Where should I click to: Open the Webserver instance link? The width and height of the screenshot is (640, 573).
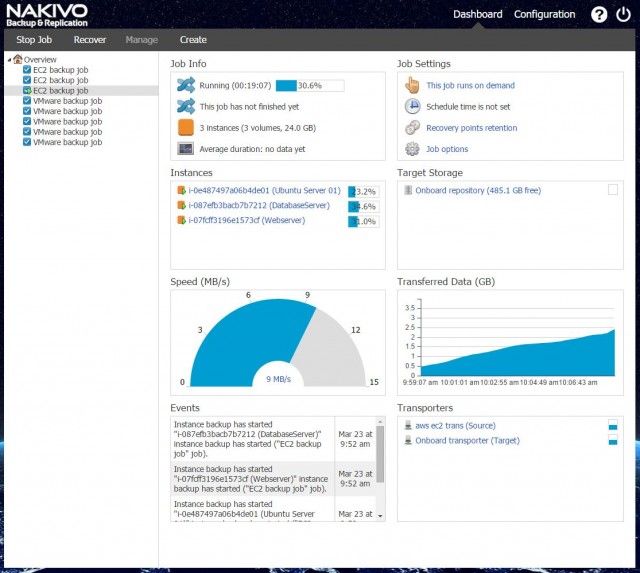(x=247, y=220)
